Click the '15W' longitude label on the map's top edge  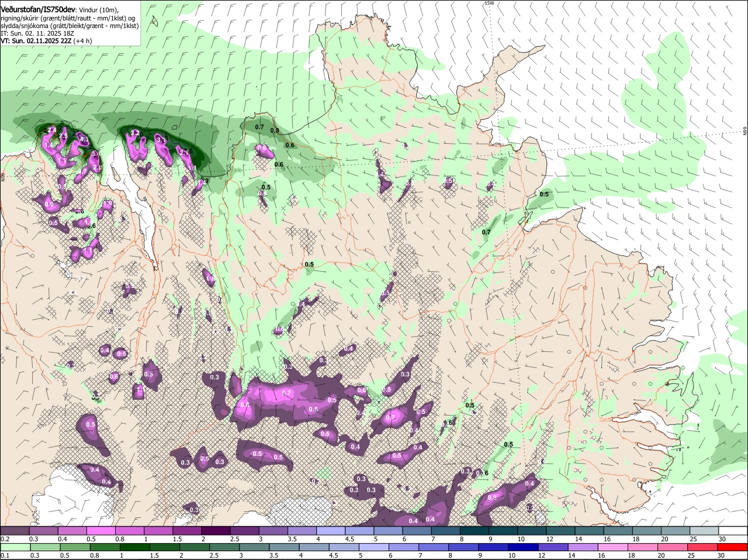tap(489, 4)
